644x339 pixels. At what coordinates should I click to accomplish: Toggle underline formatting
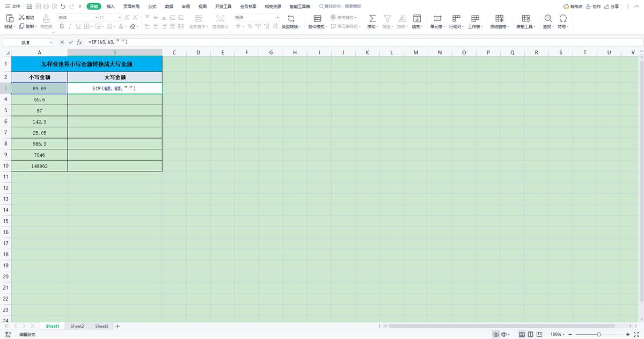click(78, 27)
